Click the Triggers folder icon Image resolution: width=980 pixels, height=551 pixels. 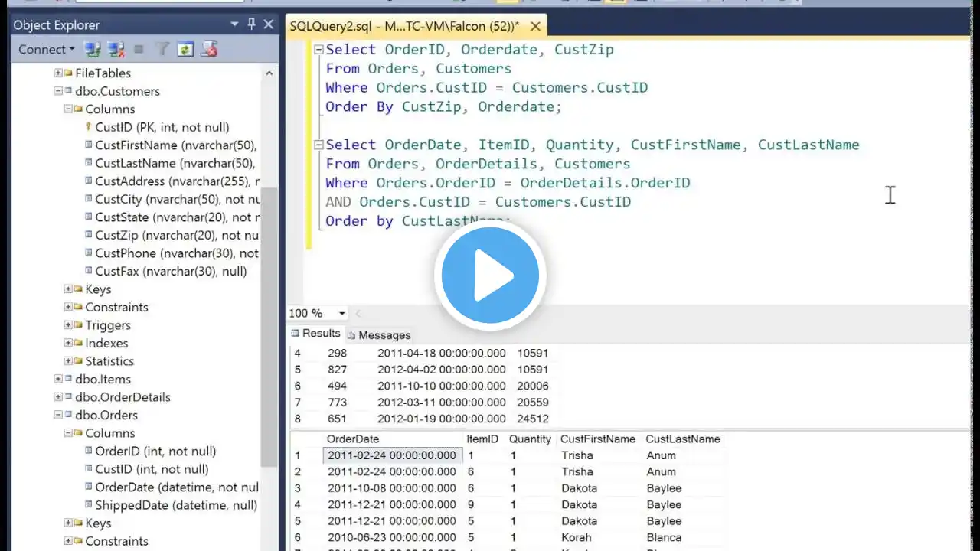[x=78, y=325]
